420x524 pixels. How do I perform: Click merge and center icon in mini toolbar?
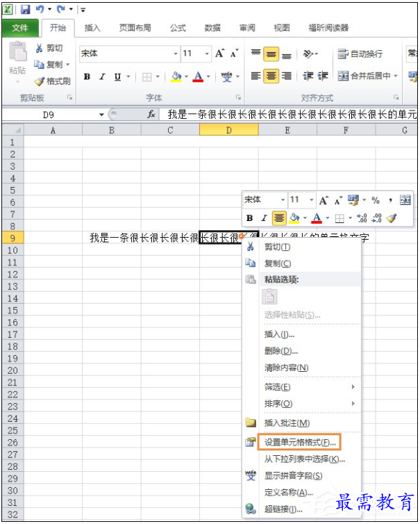[x=405, y=200]
